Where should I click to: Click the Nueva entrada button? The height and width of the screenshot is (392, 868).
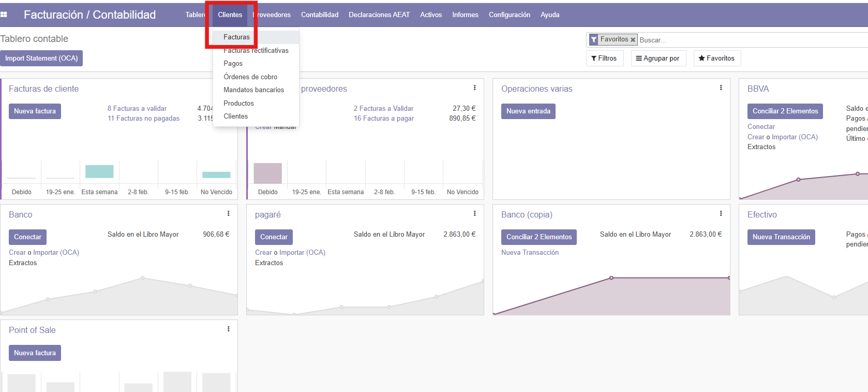528,111
